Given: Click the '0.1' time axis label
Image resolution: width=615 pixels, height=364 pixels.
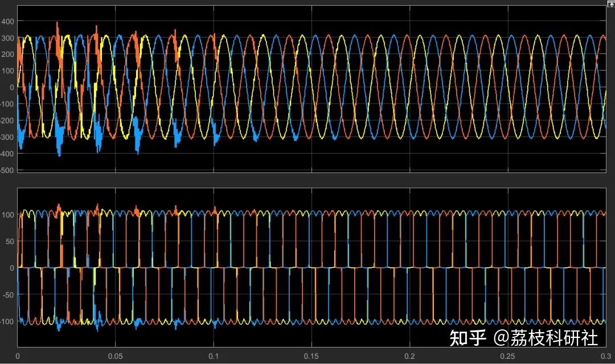Looking at the screenshot, I should coord(214,356).
